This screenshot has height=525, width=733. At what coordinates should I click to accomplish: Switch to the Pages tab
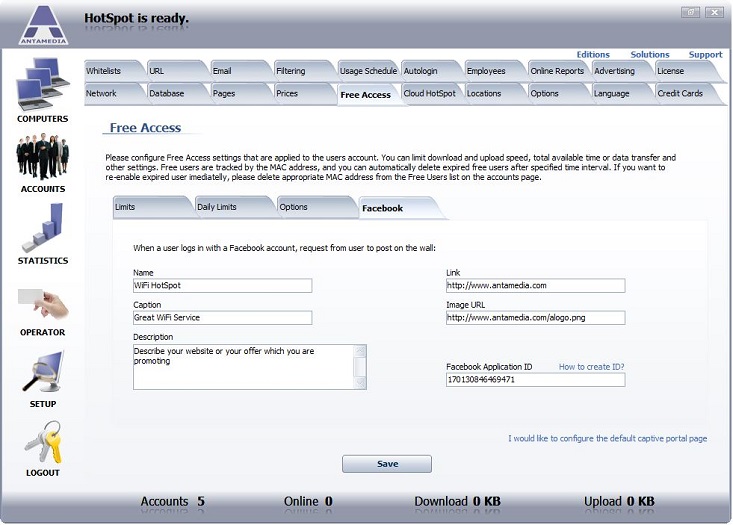[x=238, y=93]
